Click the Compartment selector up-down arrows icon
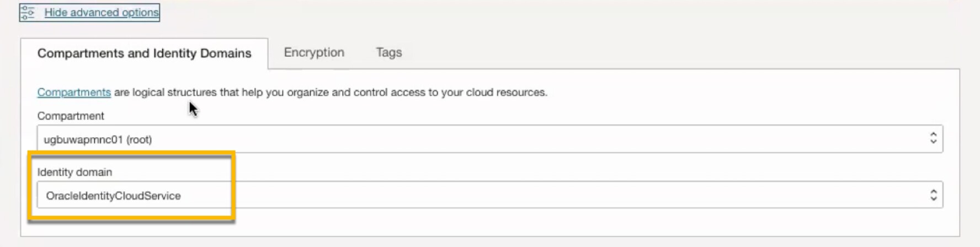This screenshot has height=247, width=980. point(933,138)
